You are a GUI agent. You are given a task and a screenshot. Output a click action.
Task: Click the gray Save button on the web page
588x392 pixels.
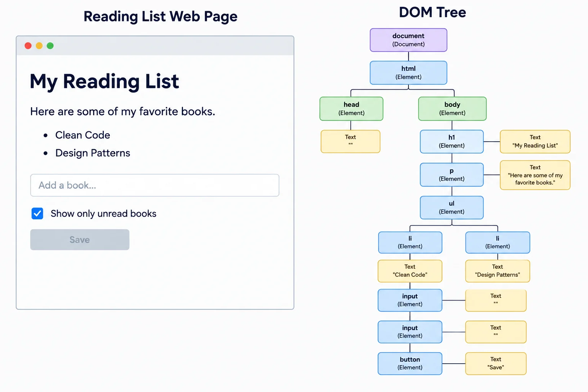(x=80, y=240)
